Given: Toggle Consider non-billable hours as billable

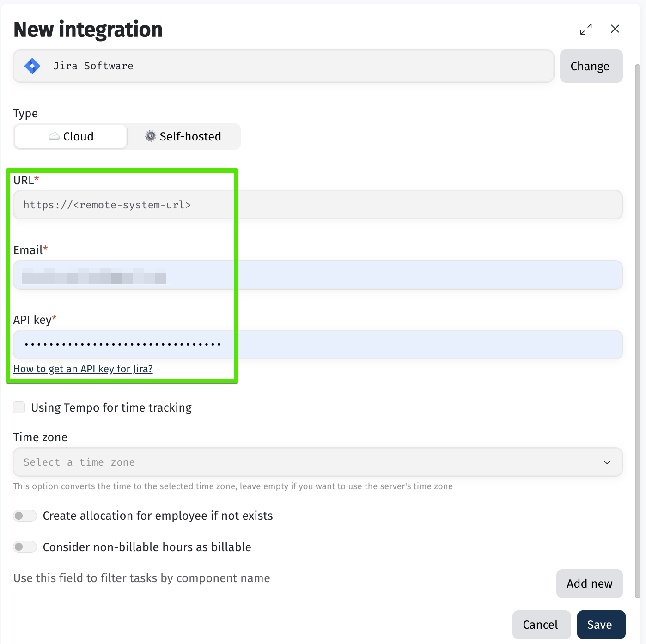Looking at the screenshot, I should coord(25,547).
